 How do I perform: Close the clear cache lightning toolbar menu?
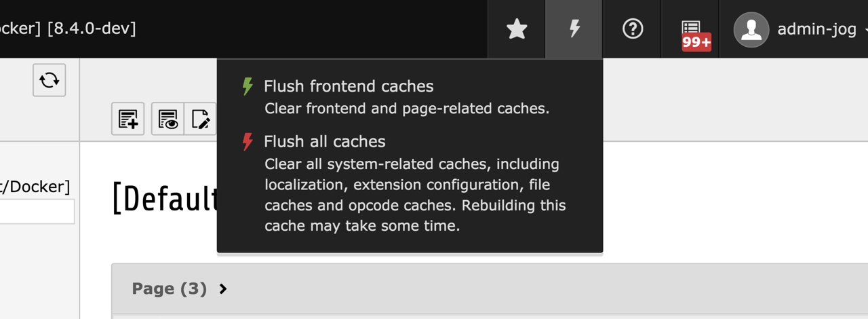574,29
